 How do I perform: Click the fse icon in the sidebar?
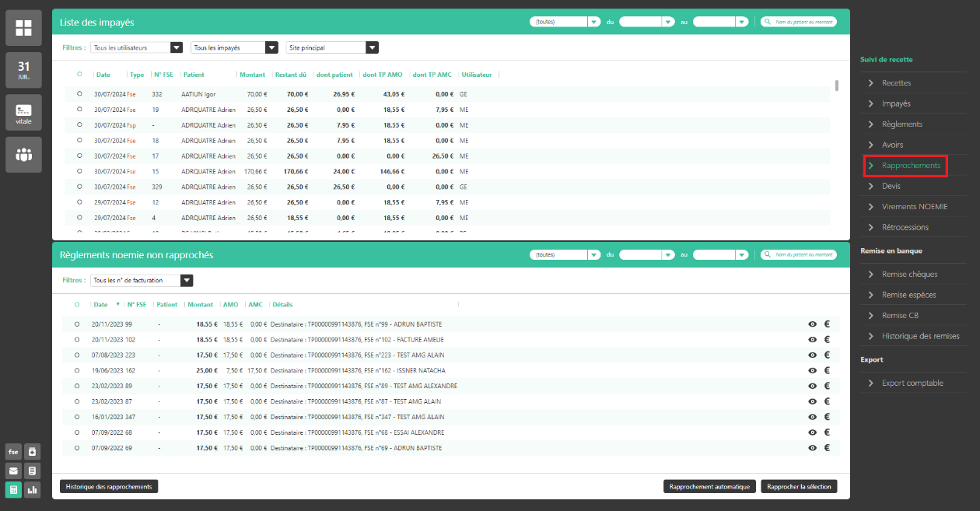(x=13, y=452)
